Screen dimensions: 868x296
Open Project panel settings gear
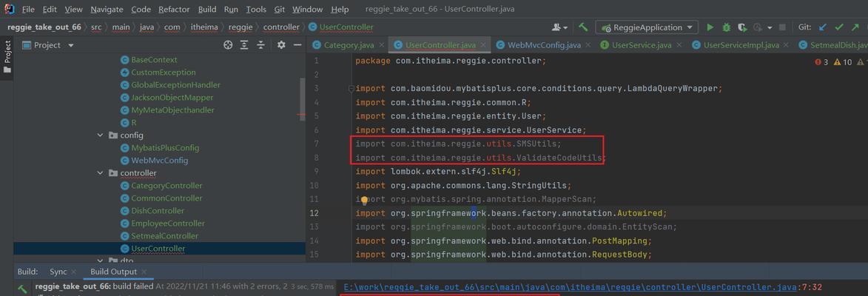pos(281,45)
